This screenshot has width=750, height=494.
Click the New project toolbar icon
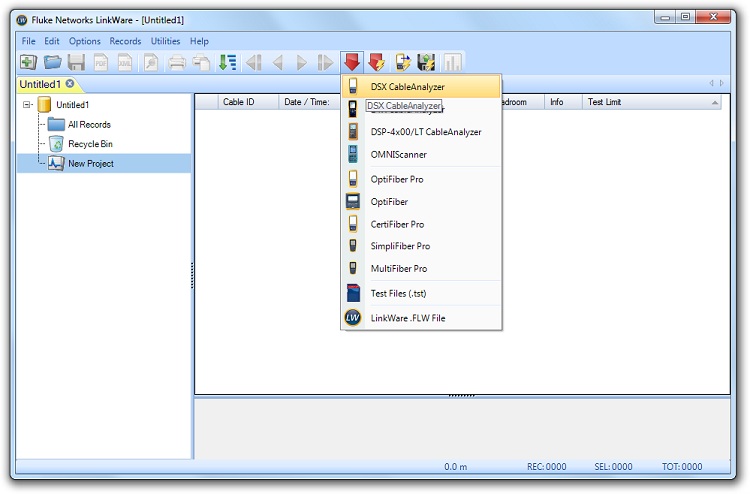coord(27,62)
